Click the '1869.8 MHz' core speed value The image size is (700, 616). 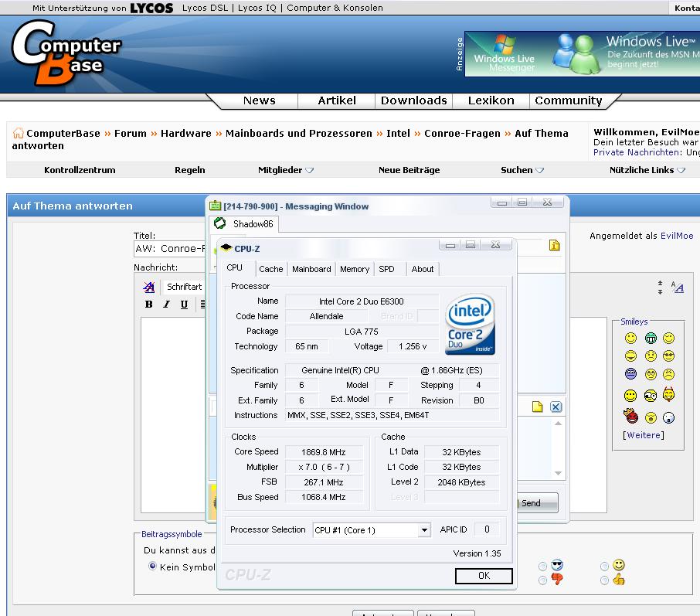[324, 452]
